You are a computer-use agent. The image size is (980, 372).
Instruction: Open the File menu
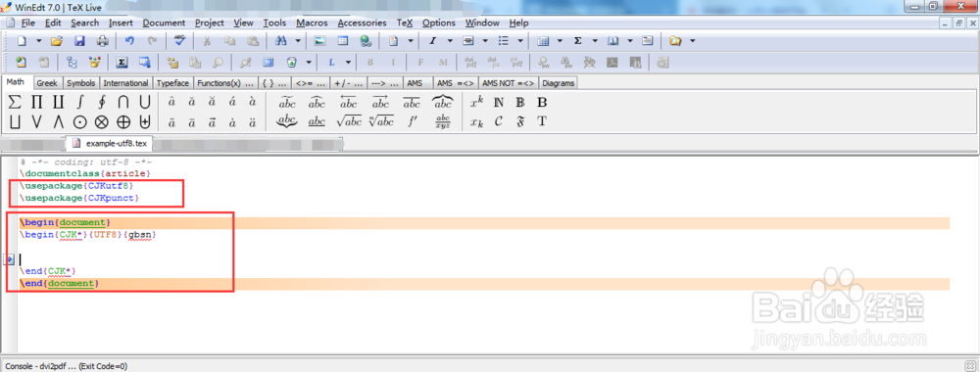click(x=28, y=23)
